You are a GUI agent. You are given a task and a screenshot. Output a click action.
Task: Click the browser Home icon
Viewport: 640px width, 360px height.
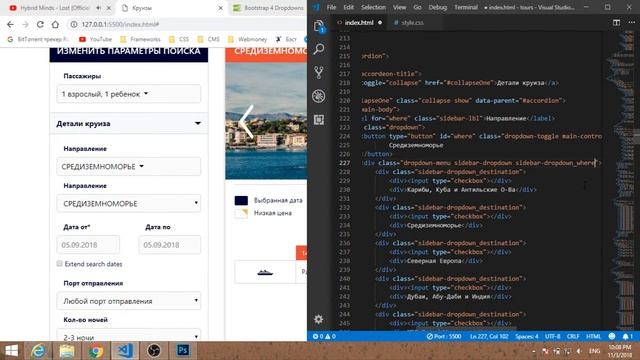click(x=55, y=24)
